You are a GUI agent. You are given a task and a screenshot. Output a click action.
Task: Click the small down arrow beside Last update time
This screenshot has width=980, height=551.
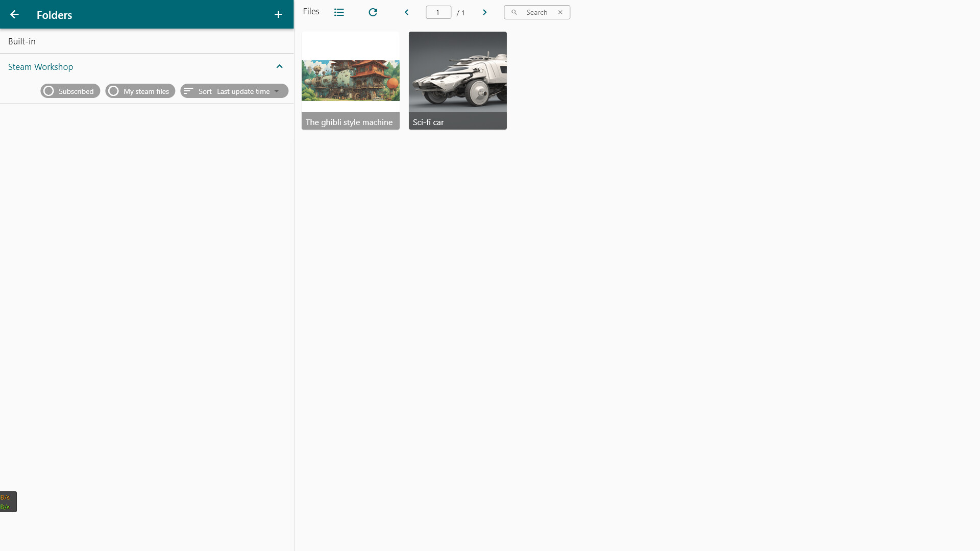(277, 91)
